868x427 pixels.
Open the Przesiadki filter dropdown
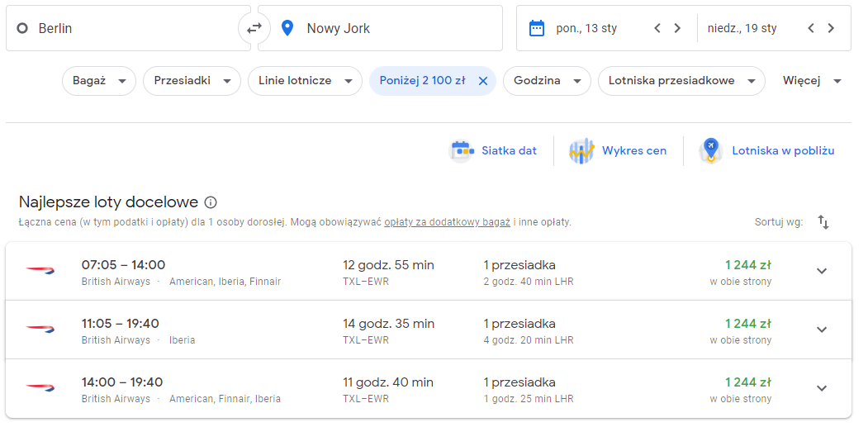coord(192,81)
